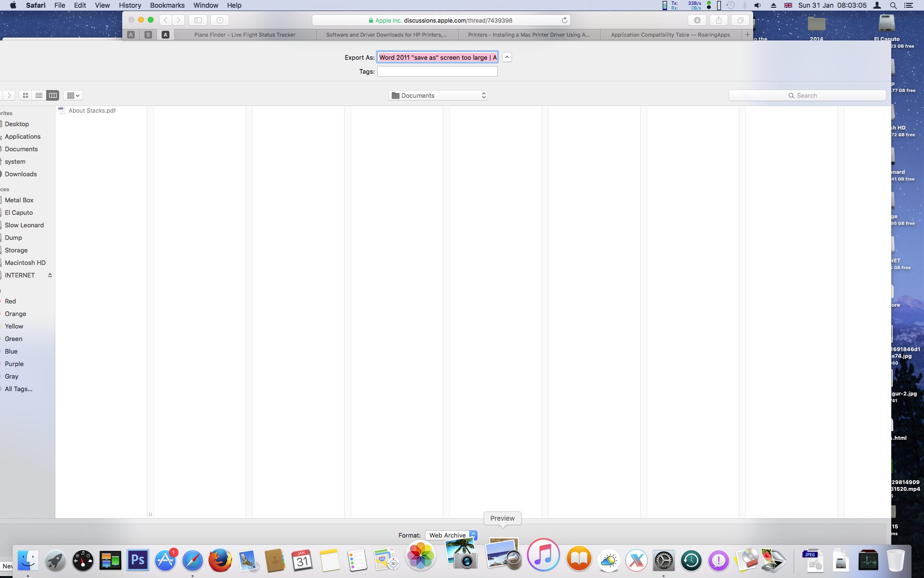Screen dimensions: 924x578
Task: Switch to Plane Finder tab
Action: pyautogui.click(x=244, y=35)
